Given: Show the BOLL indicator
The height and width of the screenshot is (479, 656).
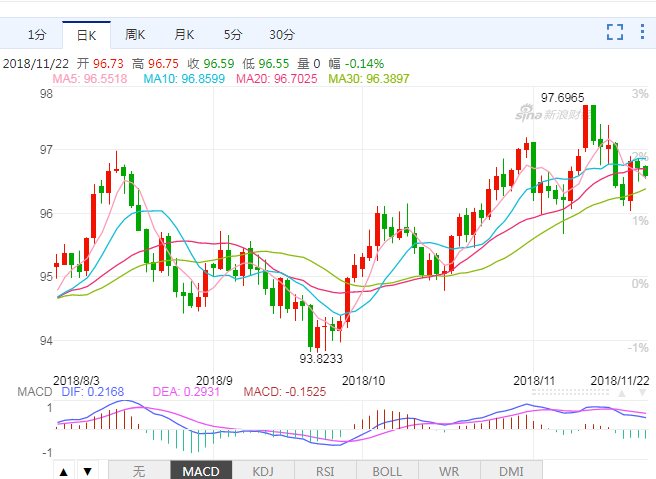Looking at the screenshot, I should pos(387,471).
